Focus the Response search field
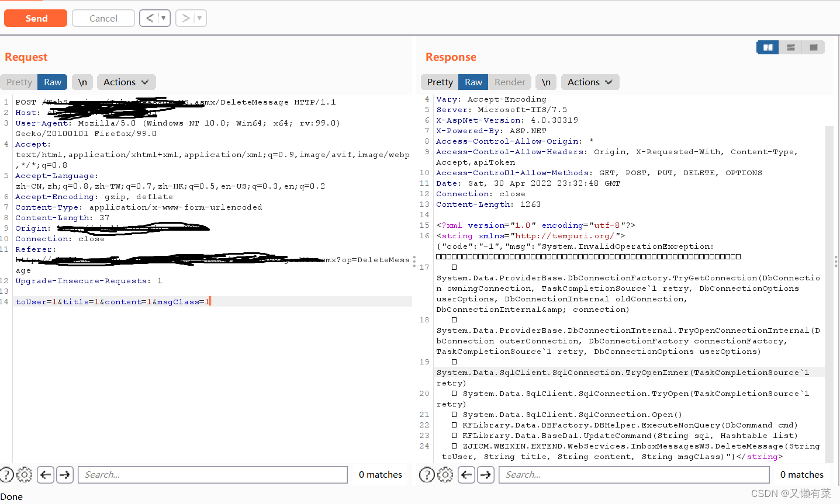Image resolution: width=840 pixels, height=504 pixels. click(634, 475)
